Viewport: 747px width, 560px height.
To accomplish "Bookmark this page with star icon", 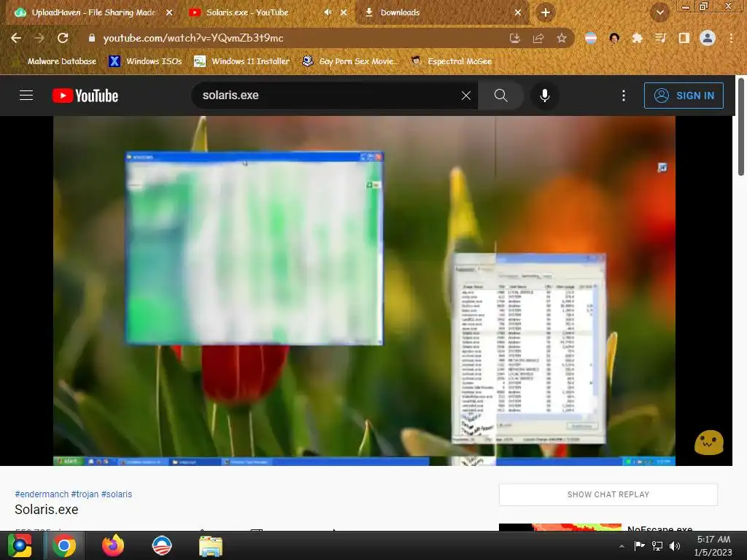I will coord(562,38).
